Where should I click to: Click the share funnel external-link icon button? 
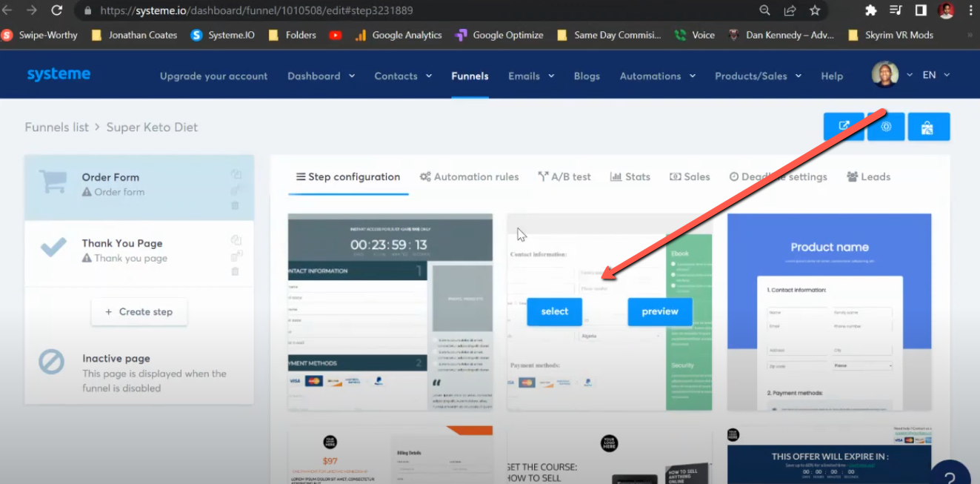[x=844, y=126]
